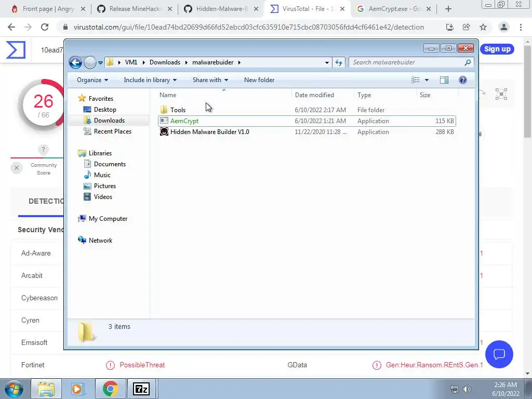
Task: Open the Share with menu
Action: [210, 80]
